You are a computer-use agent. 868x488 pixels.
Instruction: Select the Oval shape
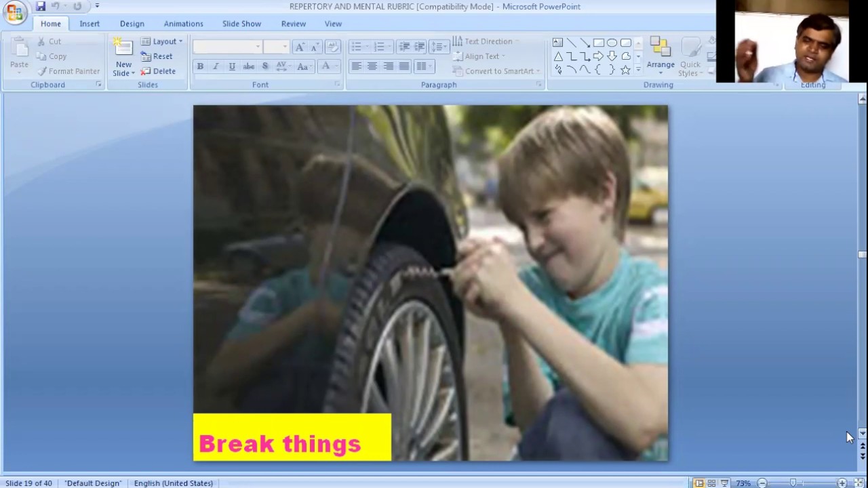[612, 43]
